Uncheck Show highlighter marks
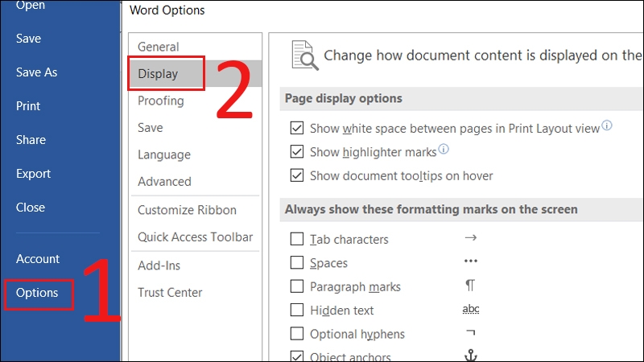 click(x=297, y=152)
